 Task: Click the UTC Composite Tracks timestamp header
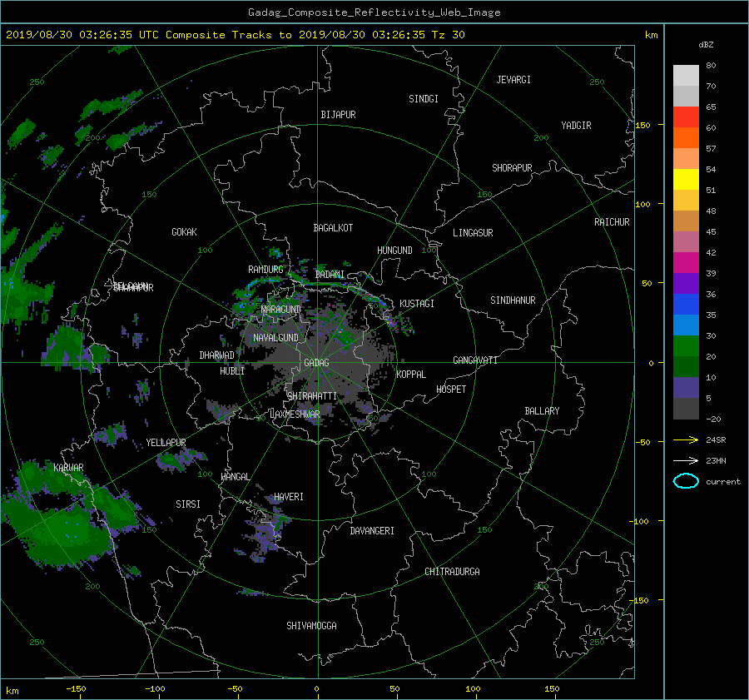point(236,34)
